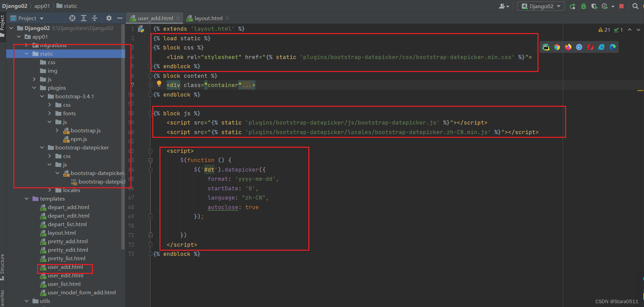The height and width of the screenshot is (307, 644).
Task: Open the page in Opera
Action: coord(590,47)
